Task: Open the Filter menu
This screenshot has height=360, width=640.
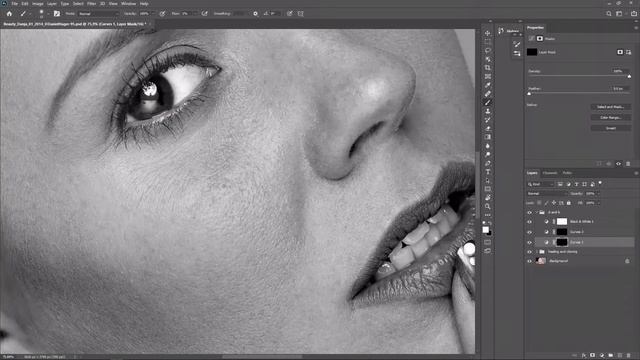Action: point(91,4)
